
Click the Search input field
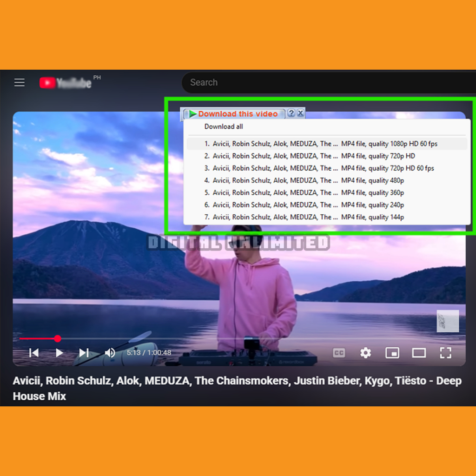[x=325, y=83]
